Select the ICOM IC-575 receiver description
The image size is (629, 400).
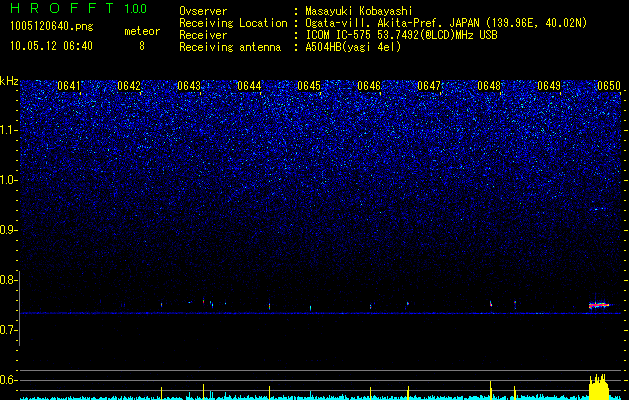(x=401, y=35)
